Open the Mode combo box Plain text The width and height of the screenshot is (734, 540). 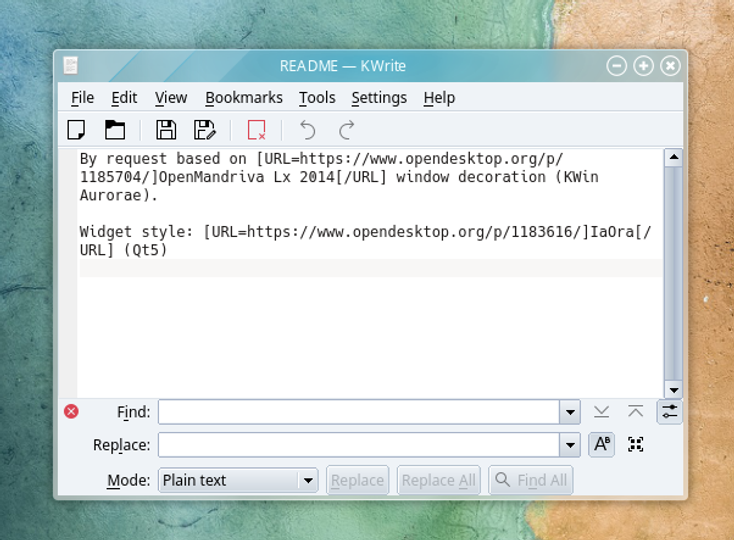(x=238, y=480)
